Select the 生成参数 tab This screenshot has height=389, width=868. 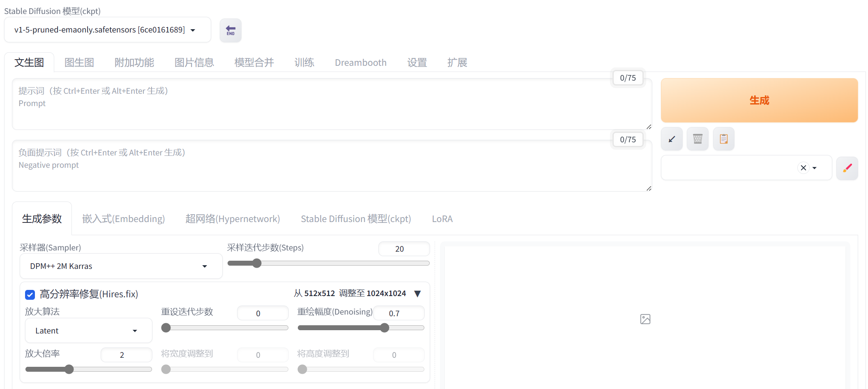tap(42, 219)
